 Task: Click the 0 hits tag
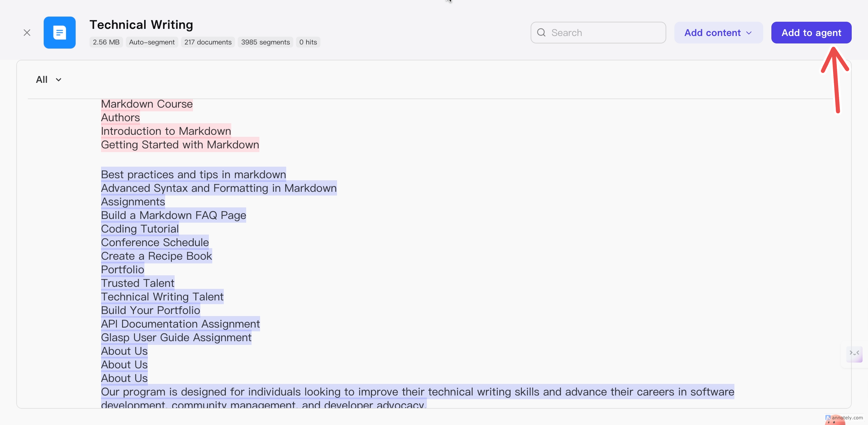click(x=308, y=42)
